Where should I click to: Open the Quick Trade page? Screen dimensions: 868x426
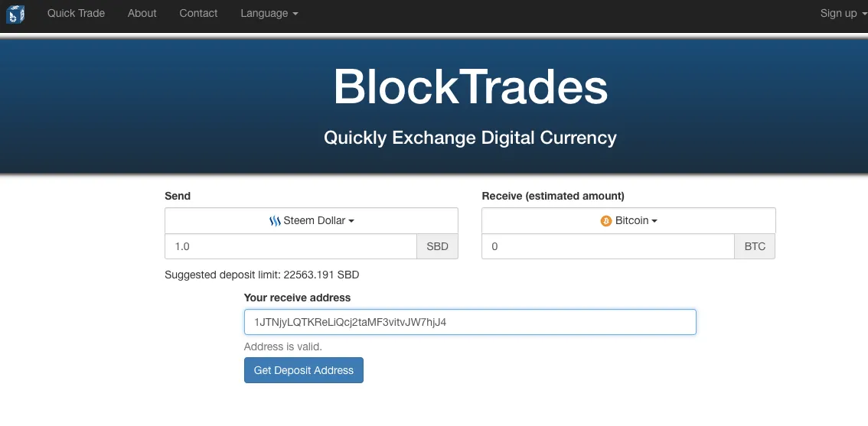pos(76,13)
